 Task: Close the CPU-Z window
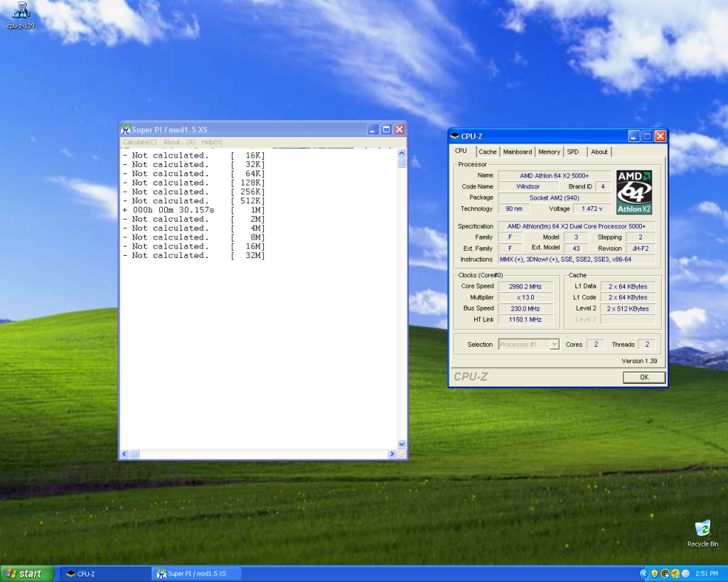click(x=660, y=136)
